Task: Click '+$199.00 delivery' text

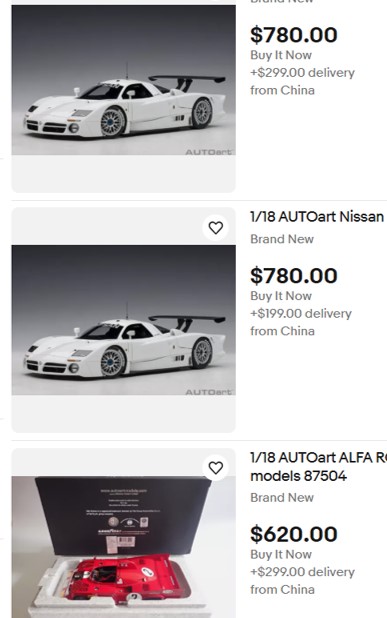Action: pyautogui.click(x=301, y=313)
